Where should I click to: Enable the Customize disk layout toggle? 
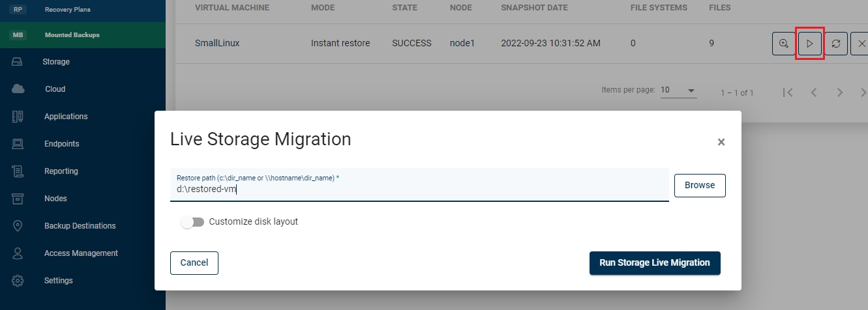point(192,222)
